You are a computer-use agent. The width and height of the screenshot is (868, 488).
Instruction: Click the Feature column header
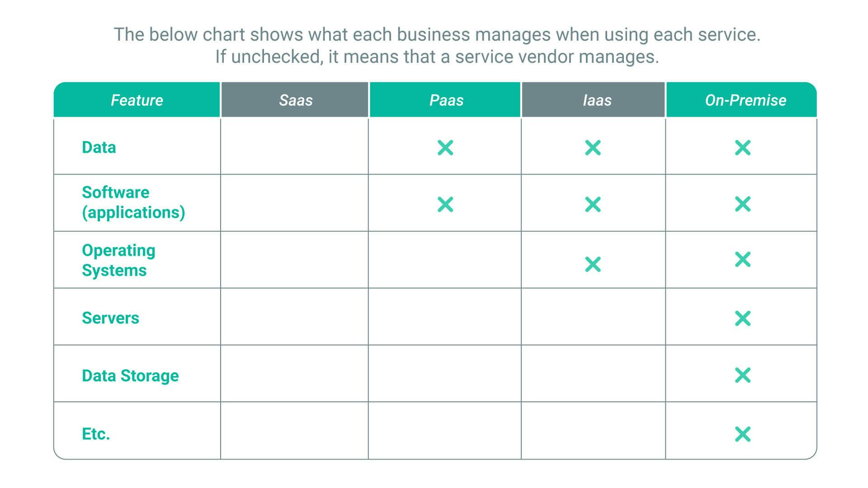pyautogui.click(x=137, y=100)
